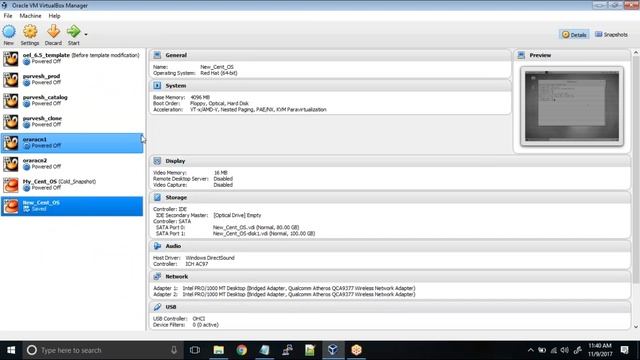Click the General section header icon

[x=157, y=55]
